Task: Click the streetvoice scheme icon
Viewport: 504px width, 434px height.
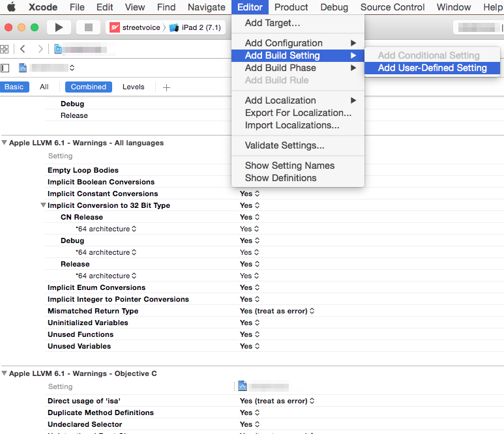Action: click(x=115, y=27)
